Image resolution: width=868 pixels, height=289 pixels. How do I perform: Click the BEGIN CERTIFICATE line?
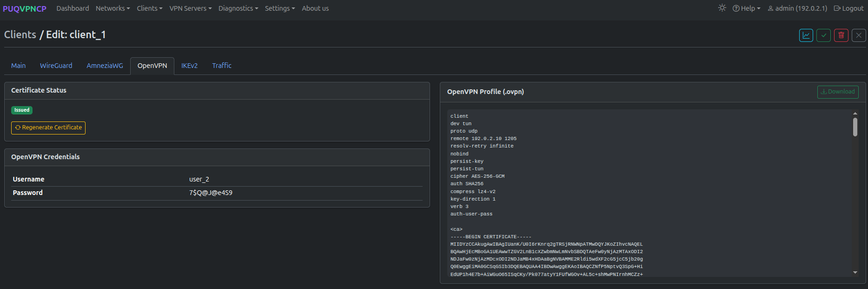click(491, 237)
